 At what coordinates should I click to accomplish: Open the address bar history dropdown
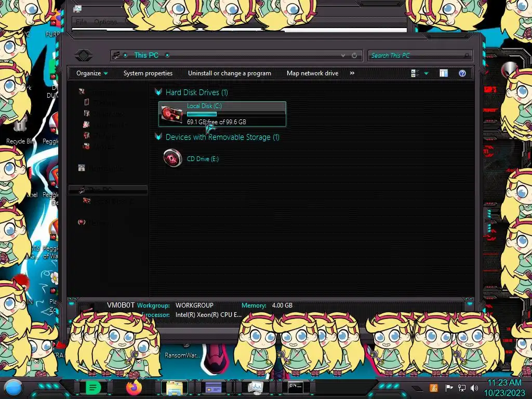[x=343, y=55]
